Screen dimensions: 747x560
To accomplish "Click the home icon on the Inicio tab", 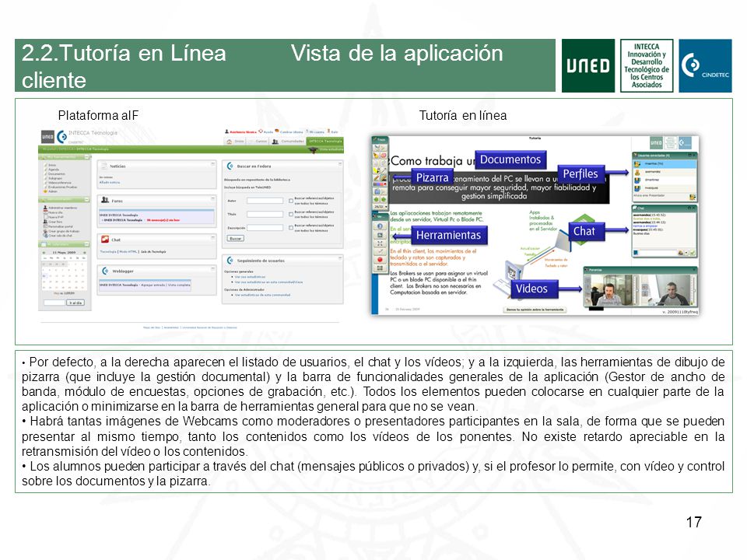I will click(x=229, y=142).
